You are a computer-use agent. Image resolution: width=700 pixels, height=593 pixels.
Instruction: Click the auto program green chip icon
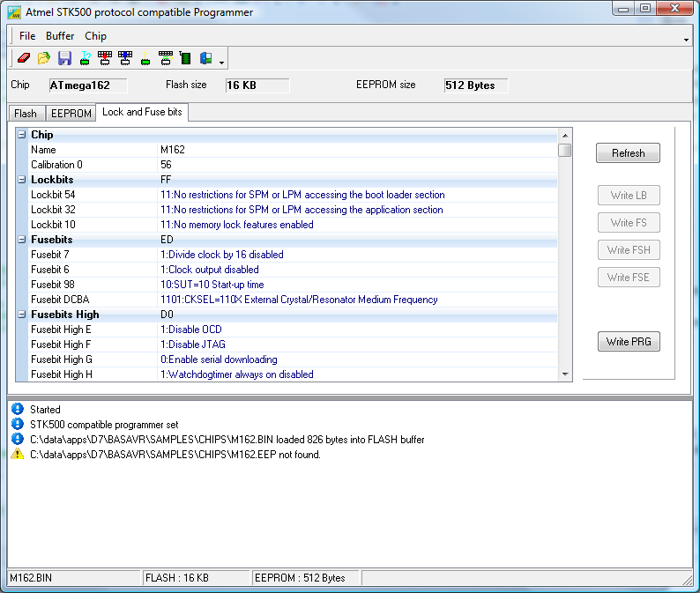coord(185,58)
